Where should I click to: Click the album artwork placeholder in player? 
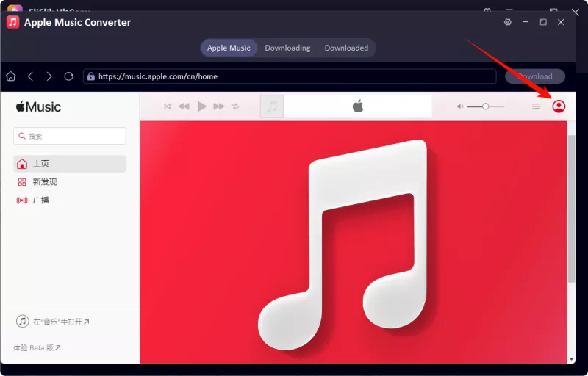272,106
